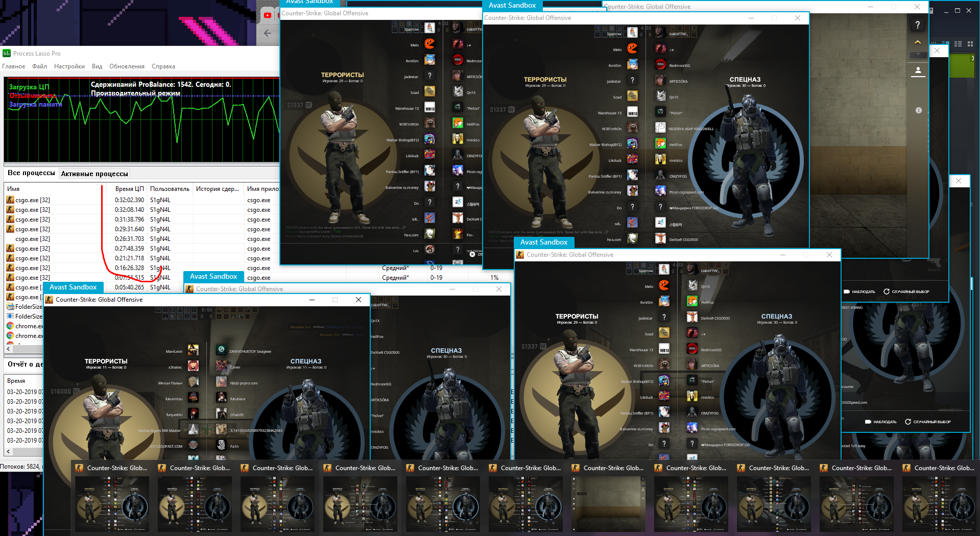
Task: Open the Справка menu
Action: tap(163, 66)
